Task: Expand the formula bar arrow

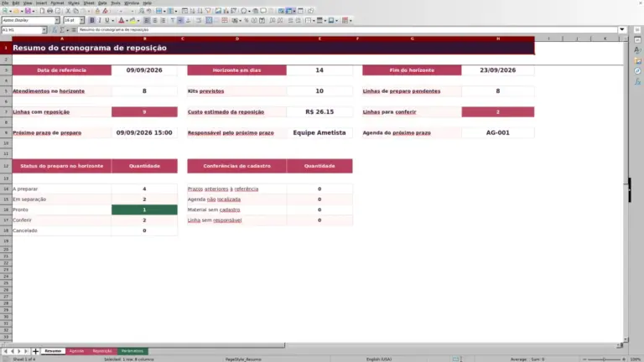Action: (x=622, y=29)
